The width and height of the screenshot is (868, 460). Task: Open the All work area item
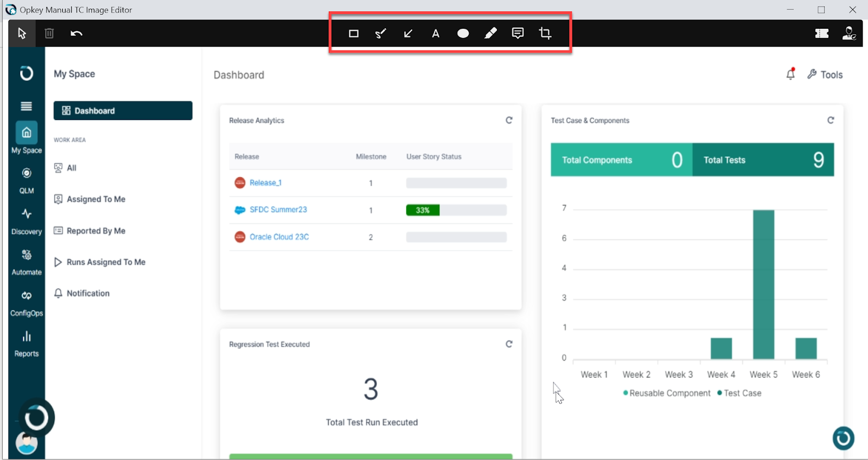coord(65,168)
